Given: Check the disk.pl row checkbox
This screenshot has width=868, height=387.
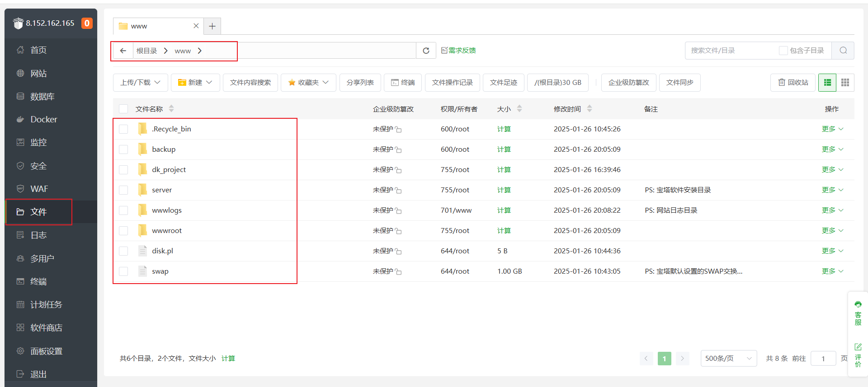Looking at the screenshot, I should click(x=123, y=251).
